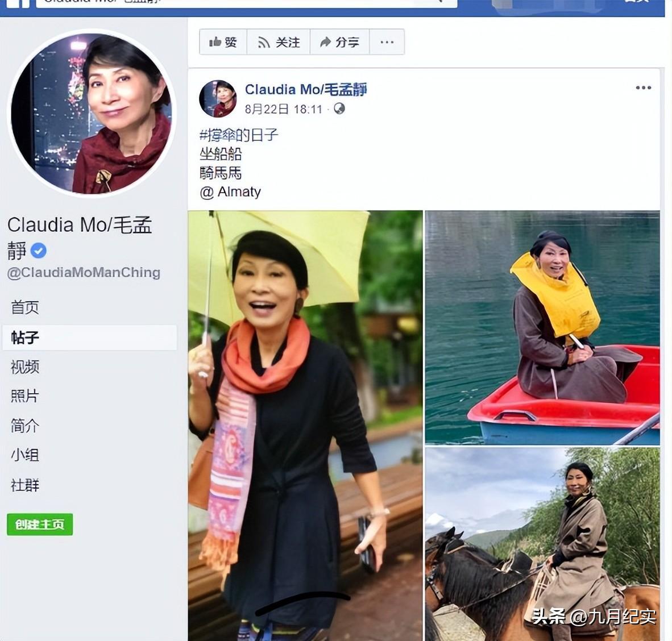Click the post author's small avatar
This screenshot has width=672, height=641.
[218, 98]
